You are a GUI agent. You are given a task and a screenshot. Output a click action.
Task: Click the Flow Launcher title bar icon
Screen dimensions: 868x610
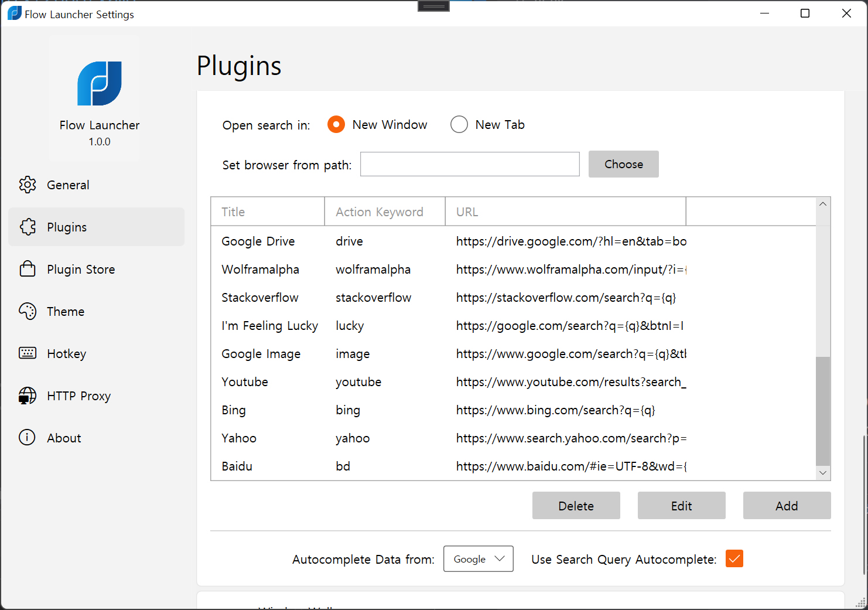[15, 13]
